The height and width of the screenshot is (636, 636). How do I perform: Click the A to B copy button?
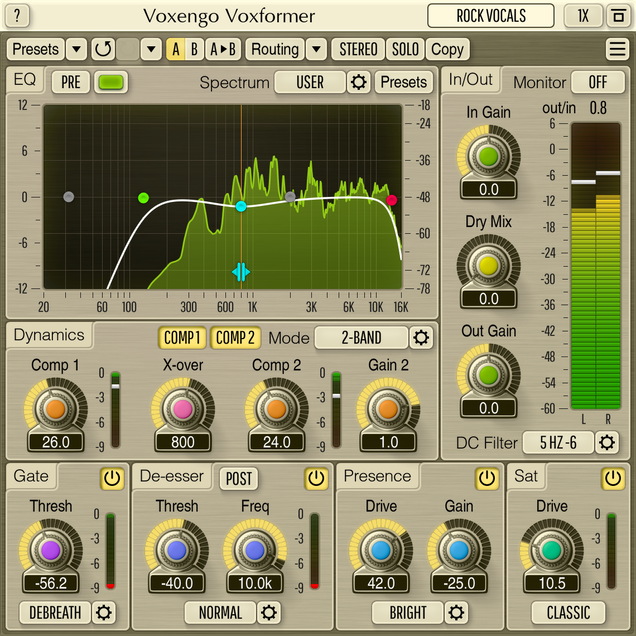pyautogui.click(x=223, y=49)
